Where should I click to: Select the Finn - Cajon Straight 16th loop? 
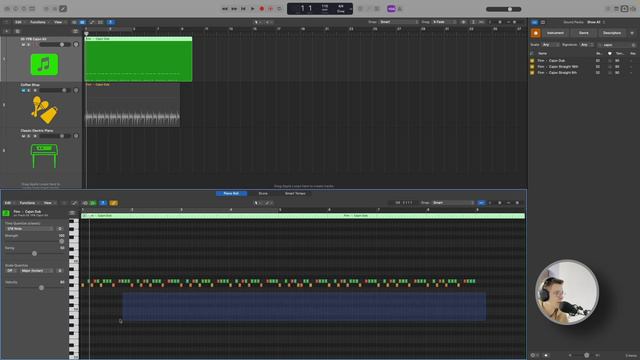coord(583,67)
